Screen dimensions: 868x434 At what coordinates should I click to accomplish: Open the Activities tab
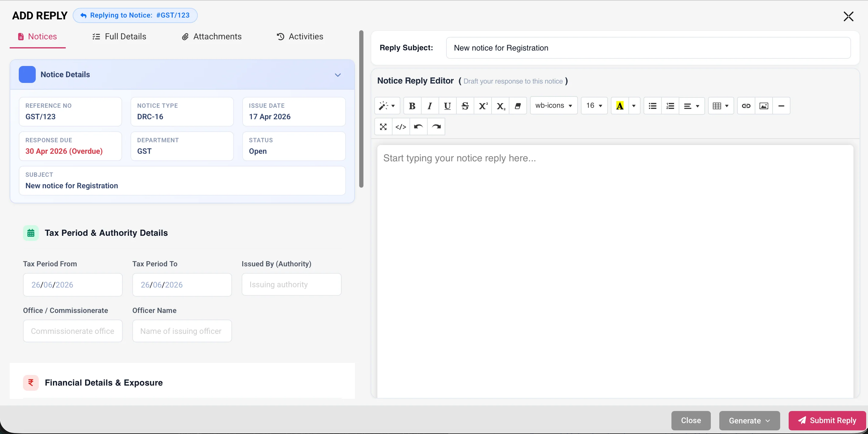coord(300,36)
